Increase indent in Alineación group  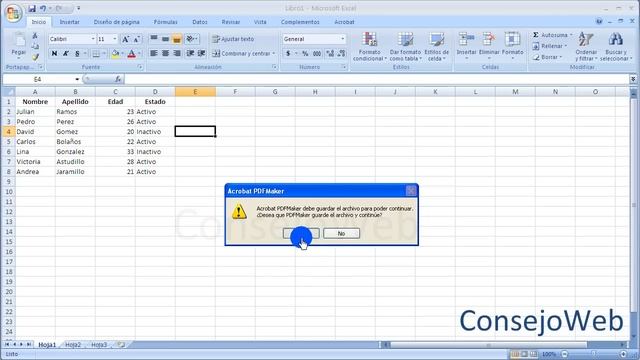click(x=202, y=53)
